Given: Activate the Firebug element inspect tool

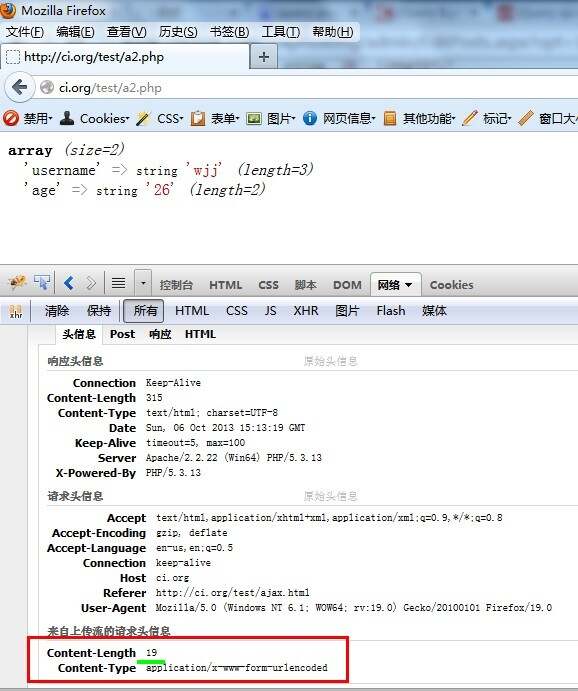Looking at the screenshot, I should click(42, 282).
